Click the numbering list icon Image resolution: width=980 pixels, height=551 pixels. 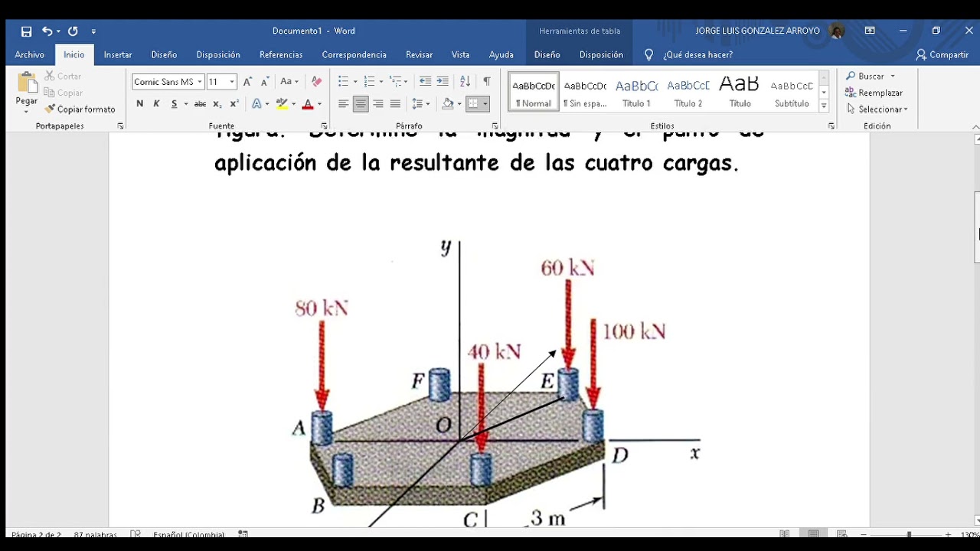(369, 82)
